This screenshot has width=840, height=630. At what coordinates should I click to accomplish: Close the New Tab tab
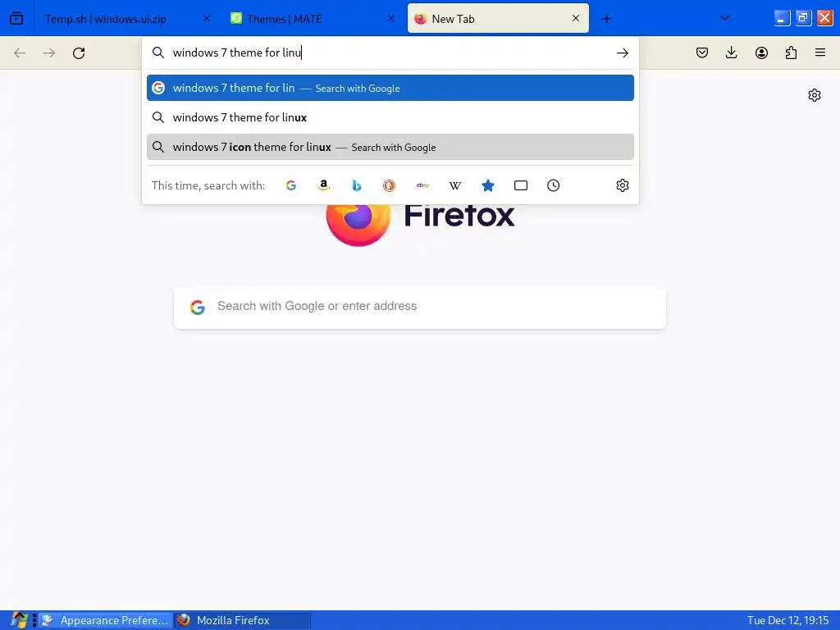point(575,18)
